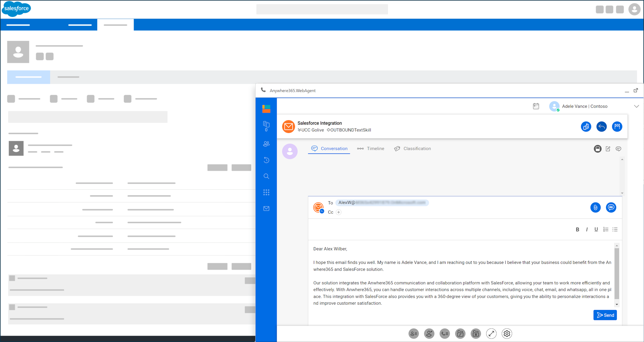Image resolution: width=644 pixels, height=342 pixels.
Task: Switch to the Classification tab
Action: point(413,149)
